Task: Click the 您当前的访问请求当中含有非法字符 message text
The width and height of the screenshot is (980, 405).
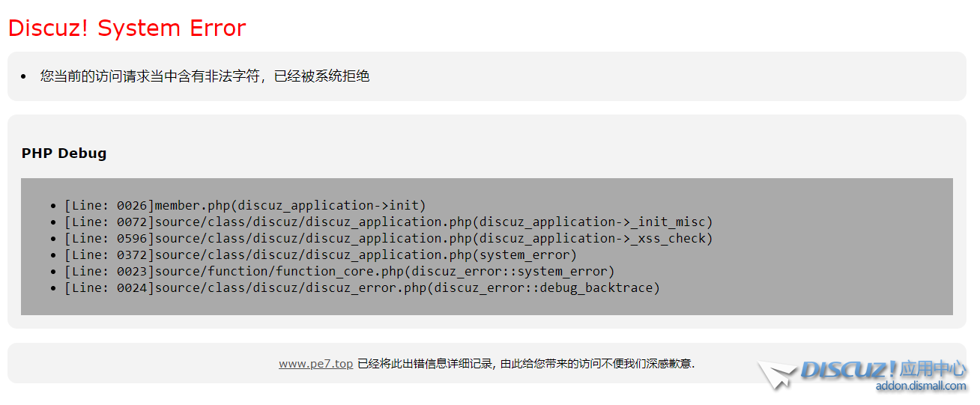Action: (150, 76)
